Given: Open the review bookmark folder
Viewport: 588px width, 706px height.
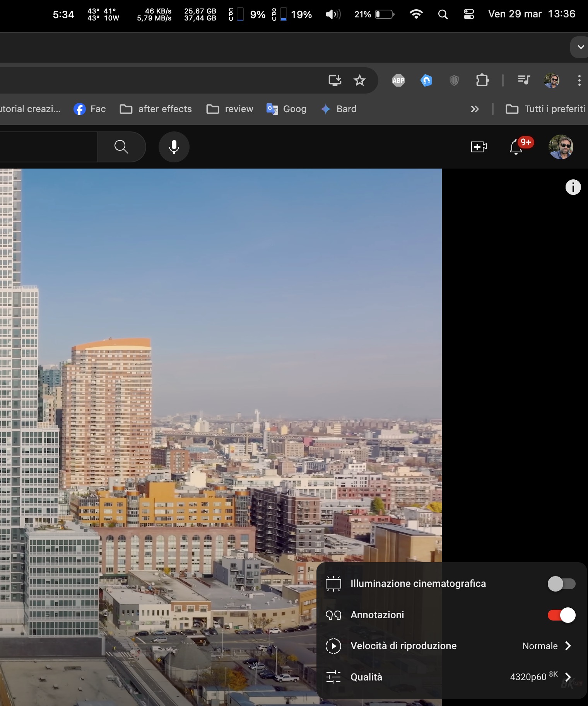Looking at the screenshot, I should pyautogui.click(x=230, y=109).
